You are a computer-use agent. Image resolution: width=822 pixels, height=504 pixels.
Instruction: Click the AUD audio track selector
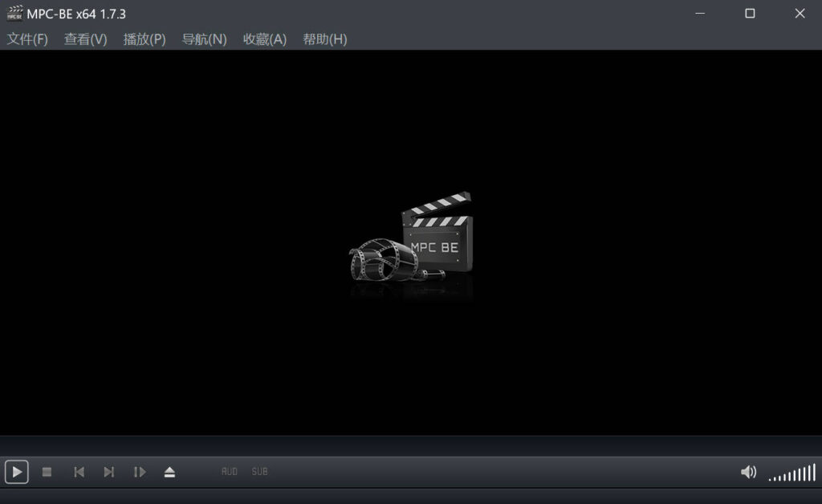tap(230, 472)
